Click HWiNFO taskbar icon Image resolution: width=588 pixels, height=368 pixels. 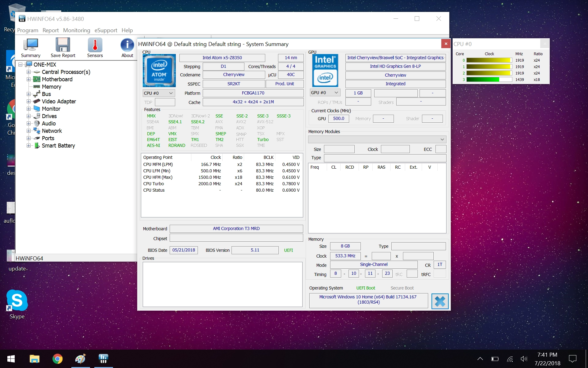click(103, 358)
